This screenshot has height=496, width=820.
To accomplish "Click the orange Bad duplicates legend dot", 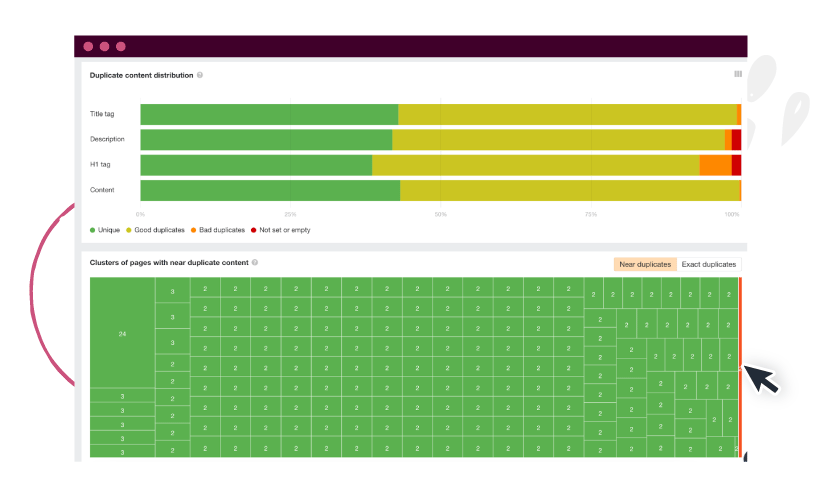I will (193, 230).
